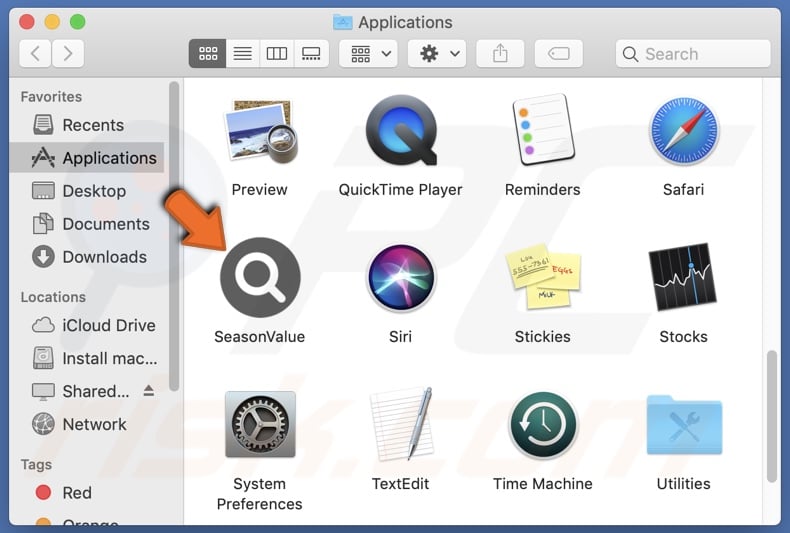Select Applications in the sidebar
The image size is (790, 533).
[87, 158]
